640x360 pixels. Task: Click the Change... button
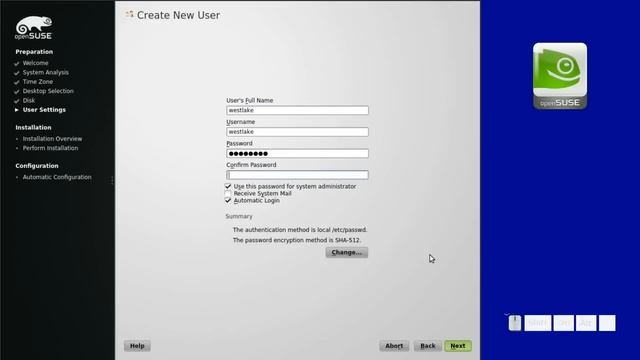(347, 252)
